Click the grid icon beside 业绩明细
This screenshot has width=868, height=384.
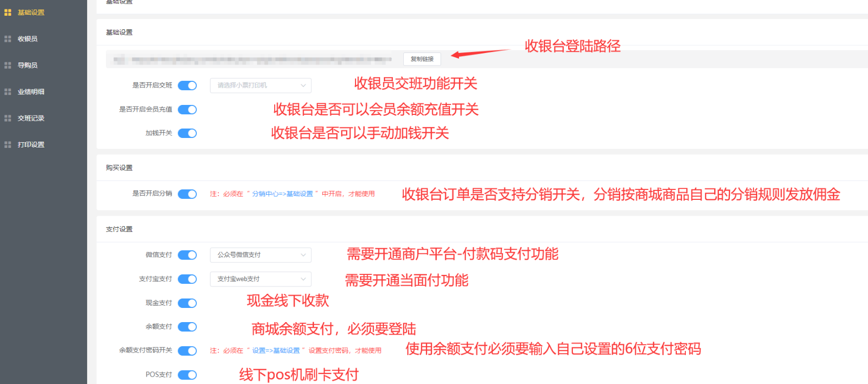click(x=8, y=92)
